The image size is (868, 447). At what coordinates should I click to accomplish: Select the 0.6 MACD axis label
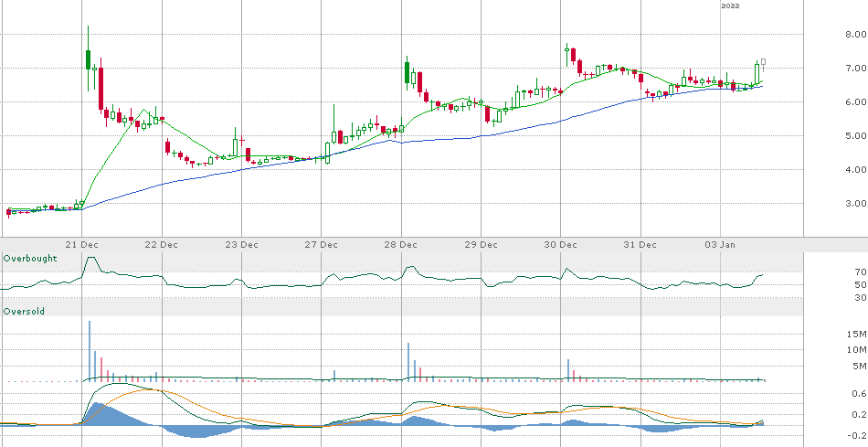(x=860, y=393)
